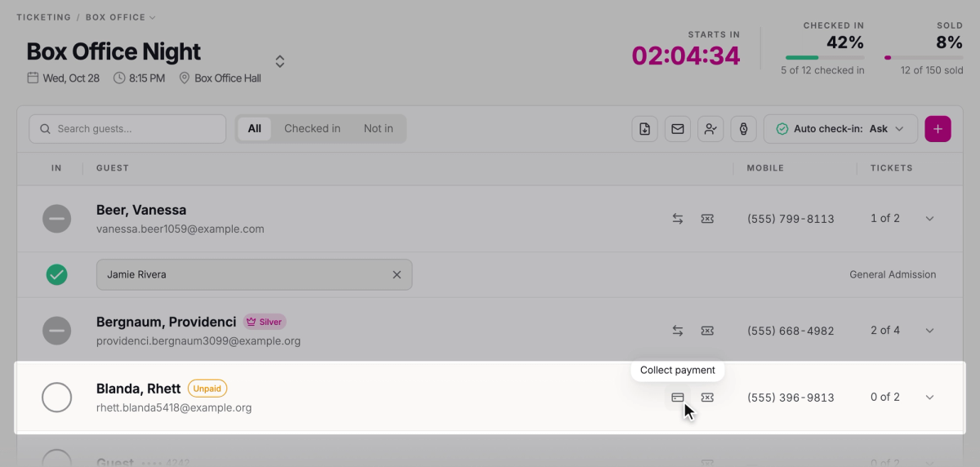Toggle check-in circle for Vanessa Beer

pyautogui.click(x=57, y=219)
